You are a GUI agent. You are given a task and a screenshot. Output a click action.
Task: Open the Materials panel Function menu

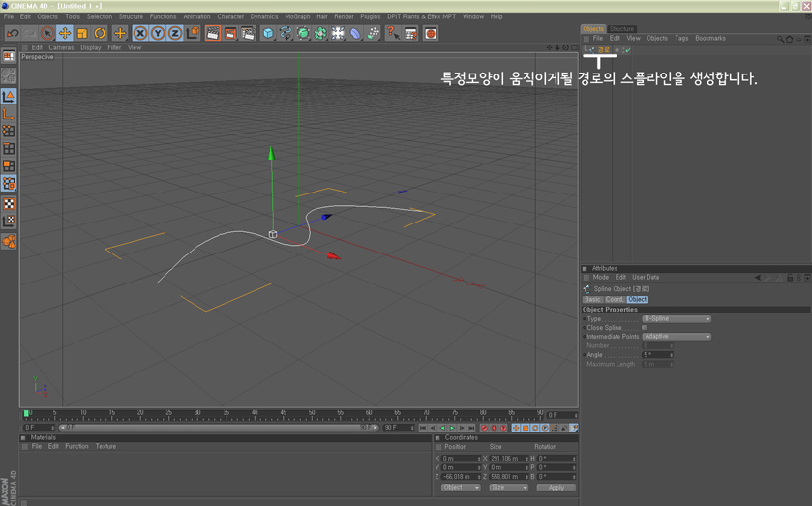tap(76, 446)
